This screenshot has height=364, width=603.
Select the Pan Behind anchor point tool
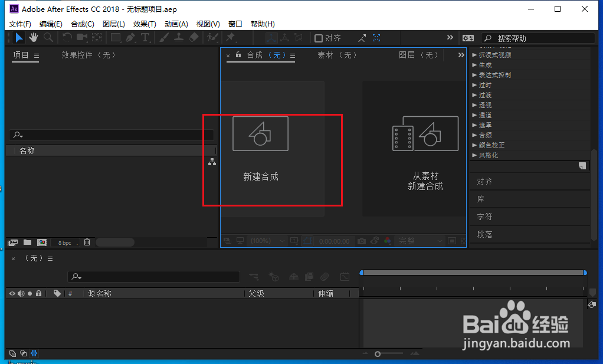pyautogui.click(x=97, y=38)
